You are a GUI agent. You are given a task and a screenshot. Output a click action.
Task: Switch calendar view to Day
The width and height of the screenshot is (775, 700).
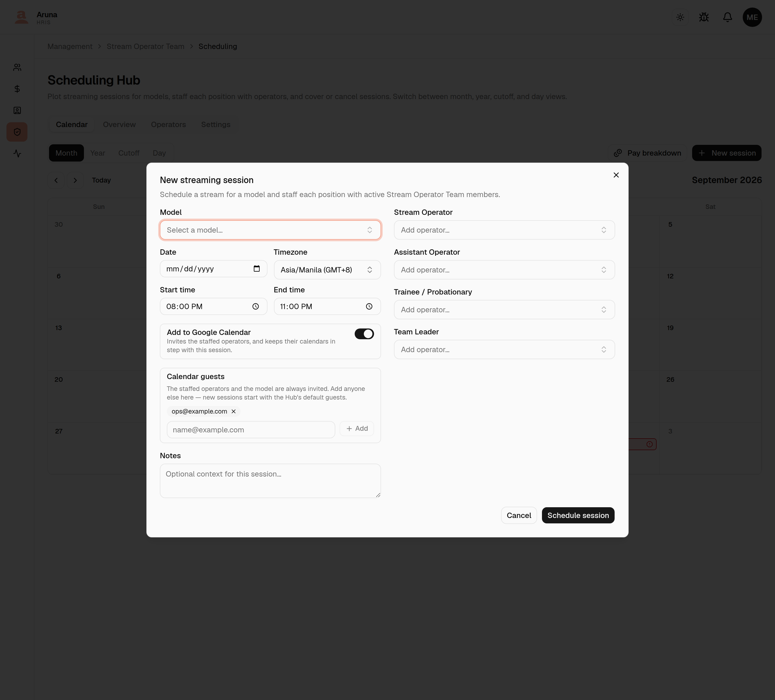159,153
